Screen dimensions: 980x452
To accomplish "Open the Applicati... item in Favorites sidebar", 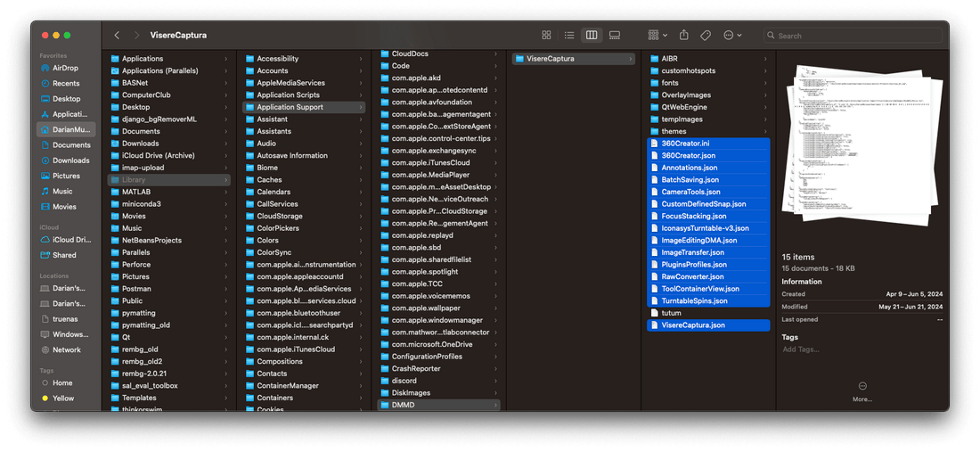I will coord(66,114).
